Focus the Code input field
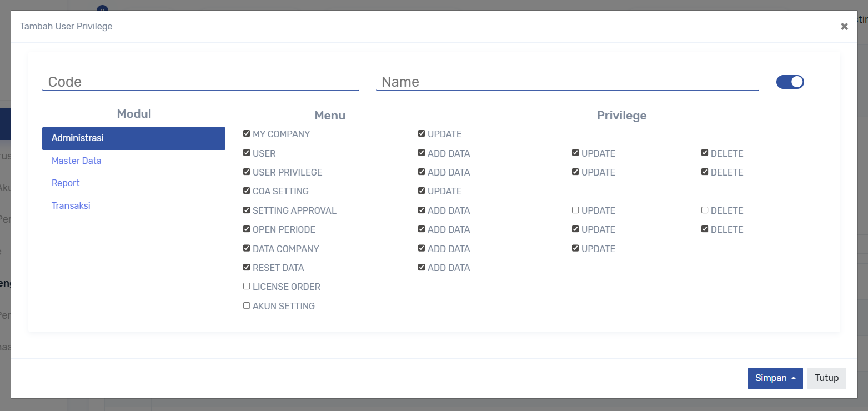Image resolution: width=868 pixels, height=411 pixels. [x=200, y=82]
